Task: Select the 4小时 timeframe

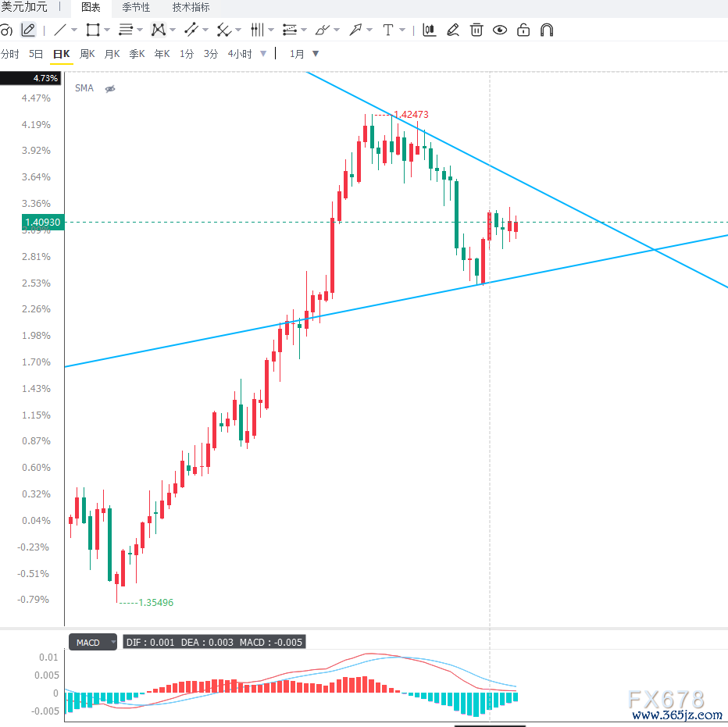Action: 240,54
